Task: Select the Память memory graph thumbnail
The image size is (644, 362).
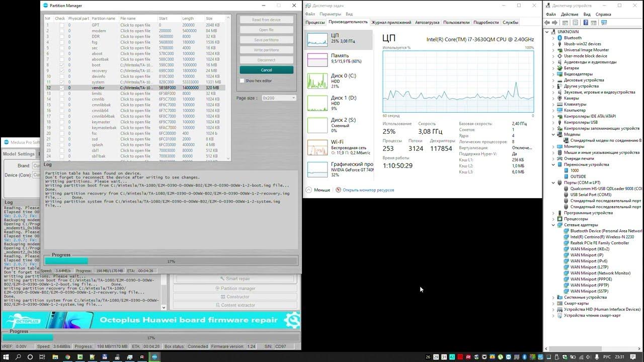Action: (317, 59)
